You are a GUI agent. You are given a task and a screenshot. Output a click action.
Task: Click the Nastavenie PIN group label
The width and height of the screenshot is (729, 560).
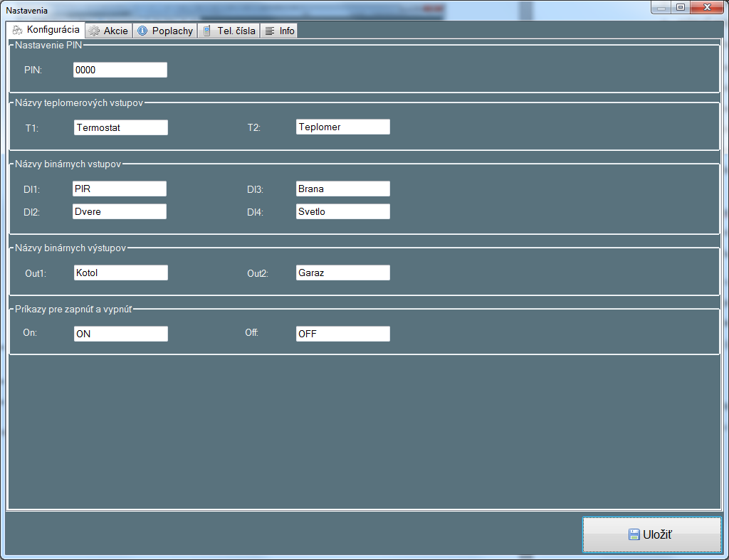[48, 45]
